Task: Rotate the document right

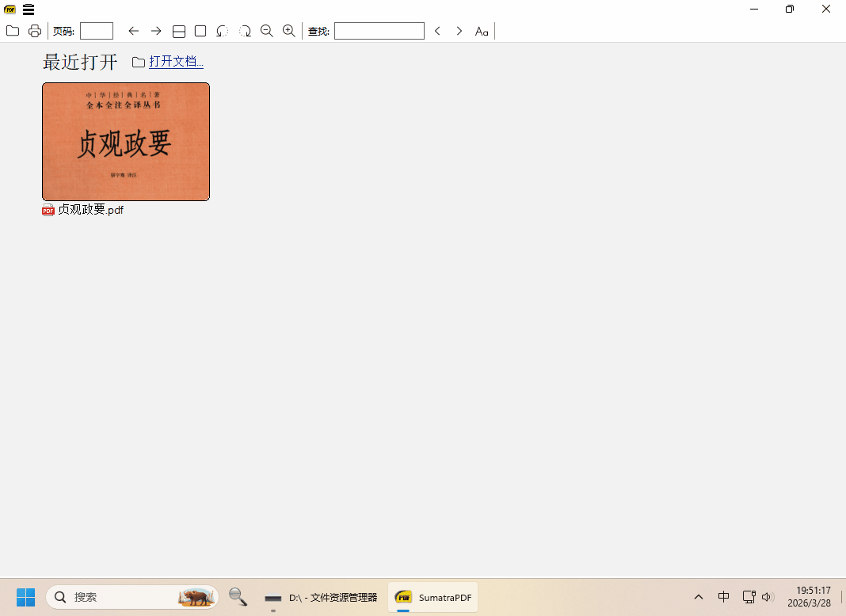Action: 245,31
